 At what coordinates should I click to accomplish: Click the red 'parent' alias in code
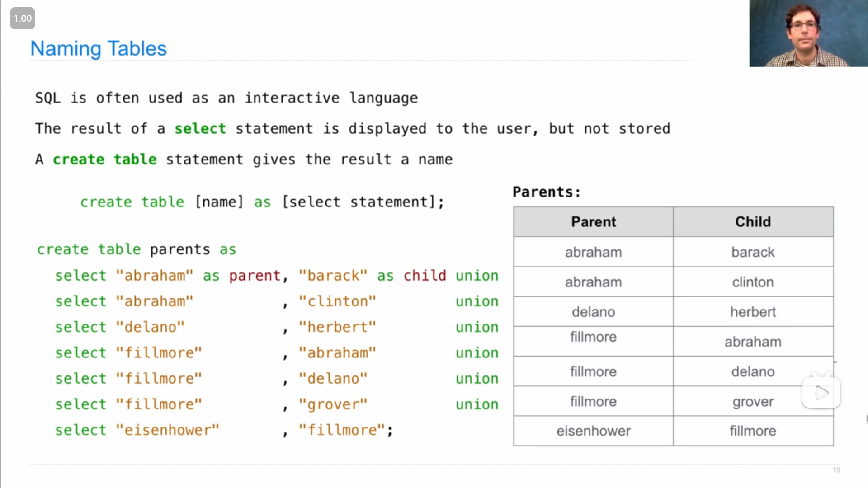[255, 276]
